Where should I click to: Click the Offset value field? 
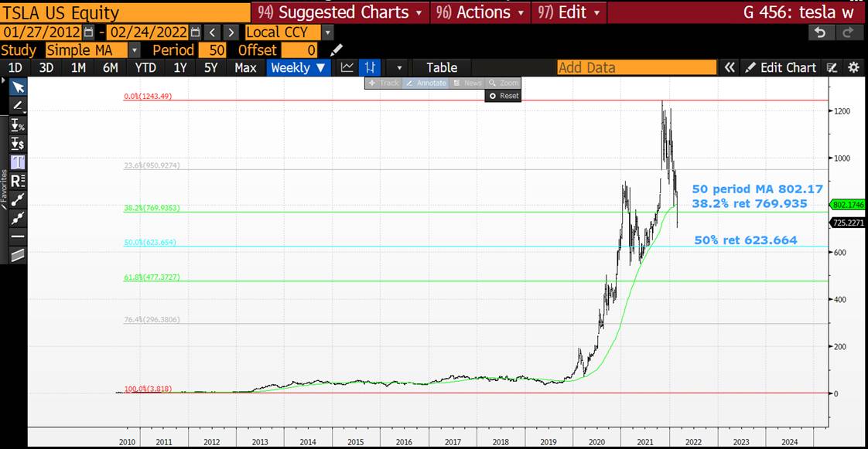(299, 50)
